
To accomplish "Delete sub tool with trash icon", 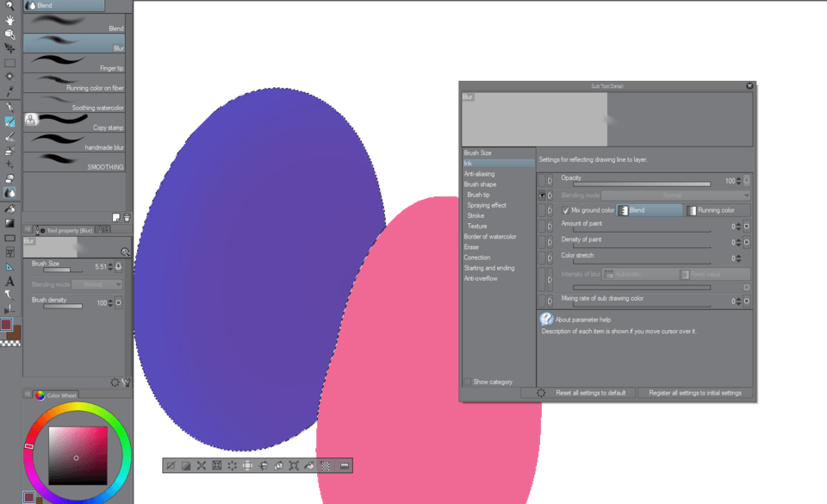I will 127,217.
